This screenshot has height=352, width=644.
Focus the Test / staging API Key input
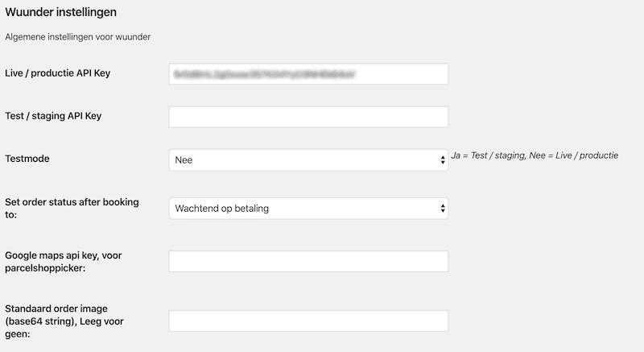pyautogui.click(x=308, y=117)
